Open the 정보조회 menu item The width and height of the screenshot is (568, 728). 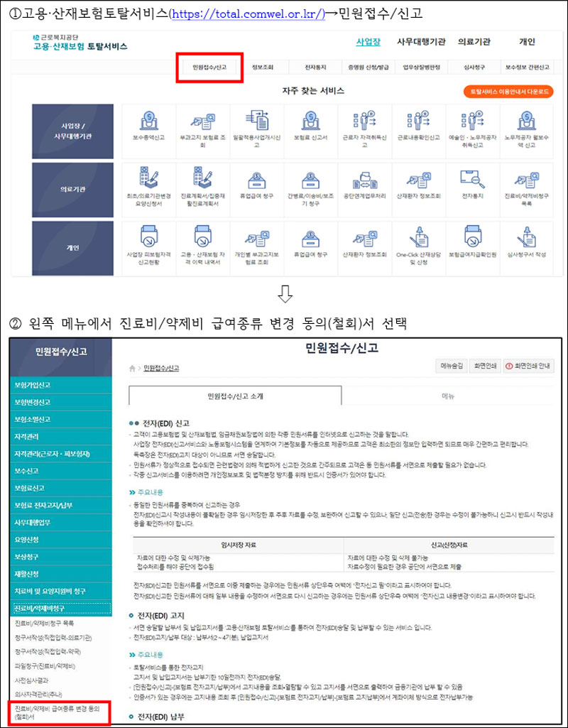point(262,67)
